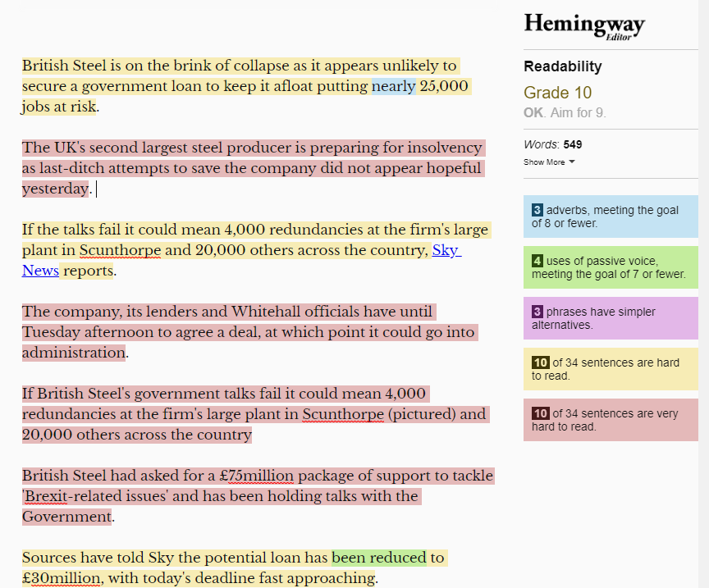Viewport: 709px width, 588px height.
Task: Click the underlined word 'Brexit'
Action: tap(46, 496)
